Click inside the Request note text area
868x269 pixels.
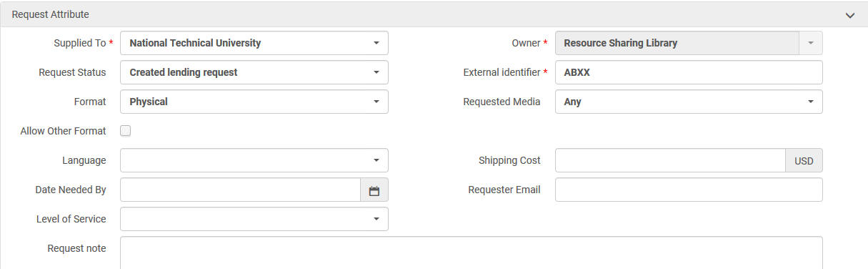tap(472, 253)
